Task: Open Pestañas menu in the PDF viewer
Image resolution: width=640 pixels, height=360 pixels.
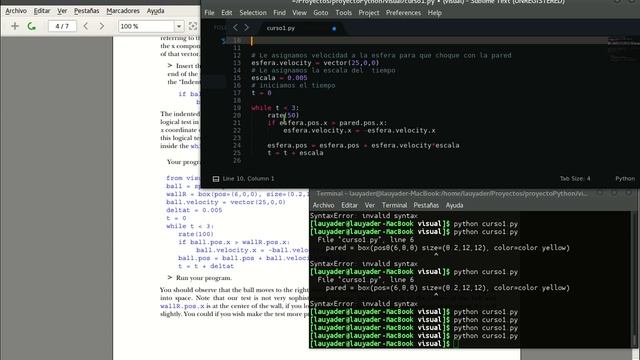Action: (87, 11)
